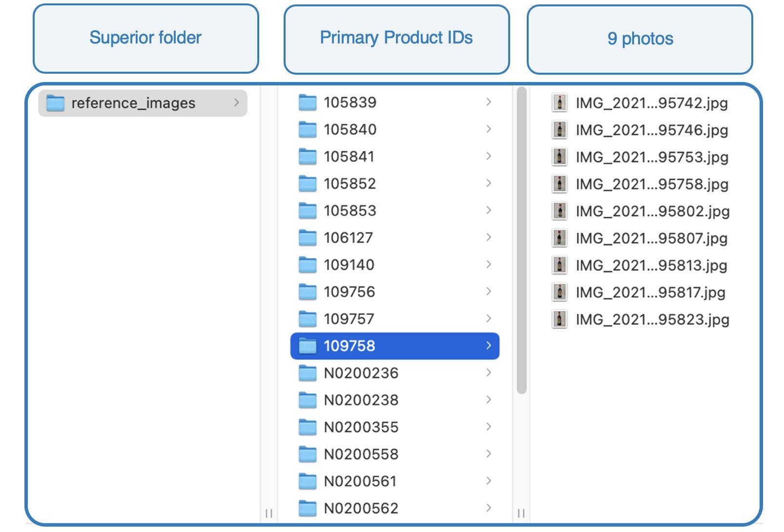Click the column handle below the folder list
784x532 pixels.
521,513
